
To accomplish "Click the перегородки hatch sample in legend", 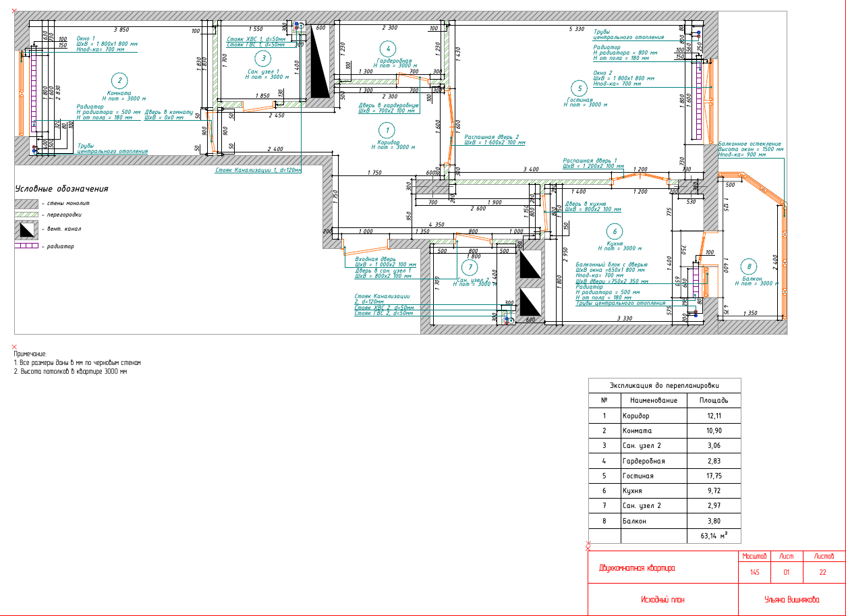I will (x=27, y=215).
